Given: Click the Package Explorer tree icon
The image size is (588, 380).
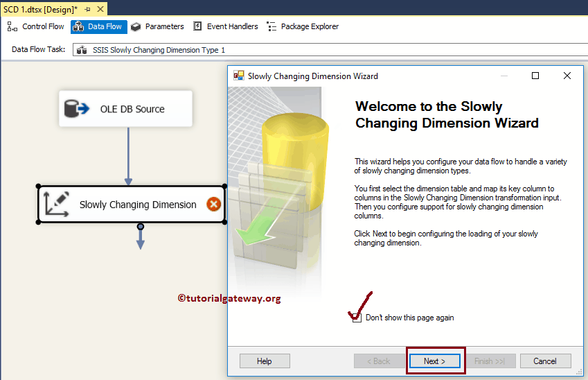Looking at the screenshot, I should 271,26.
